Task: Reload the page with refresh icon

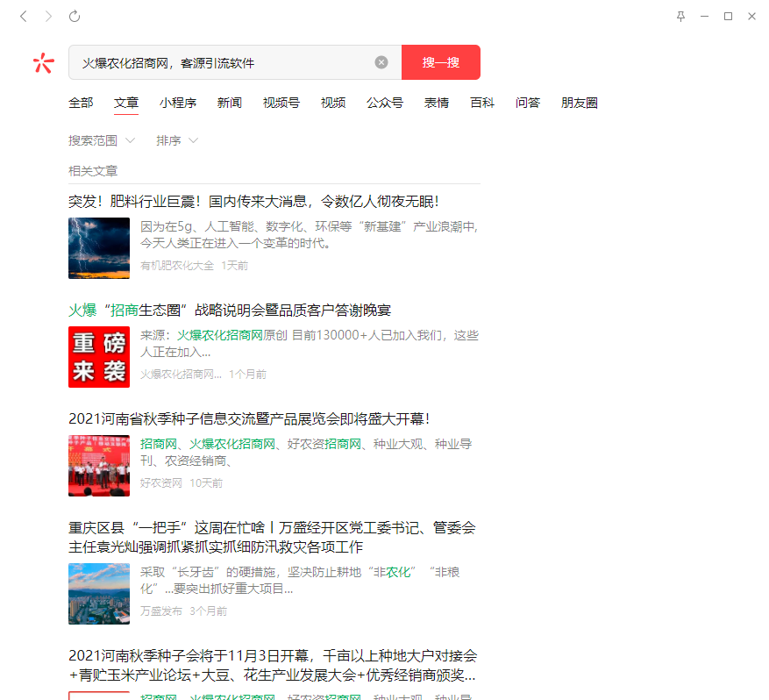Action: point(75,17)
